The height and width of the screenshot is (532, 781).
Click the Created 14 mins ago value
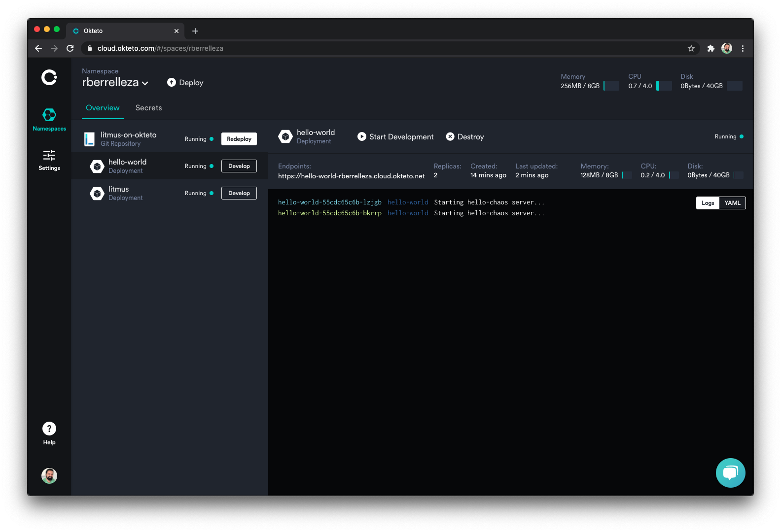coord(488,175)
